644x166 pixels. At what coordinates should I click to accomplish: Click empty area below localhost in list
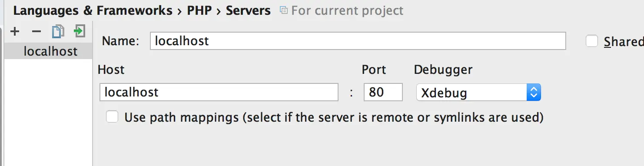48,113
